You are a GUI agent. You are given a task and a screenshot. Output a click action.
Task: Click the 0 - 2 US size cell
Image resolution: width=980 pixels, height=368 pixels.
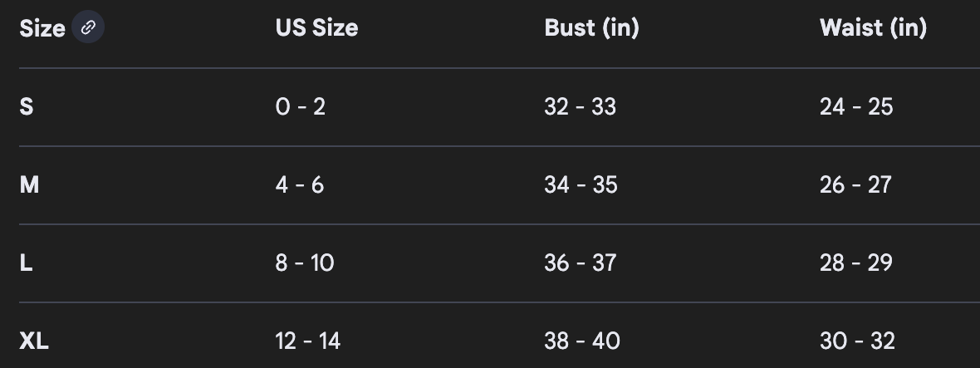pos(300,106)
